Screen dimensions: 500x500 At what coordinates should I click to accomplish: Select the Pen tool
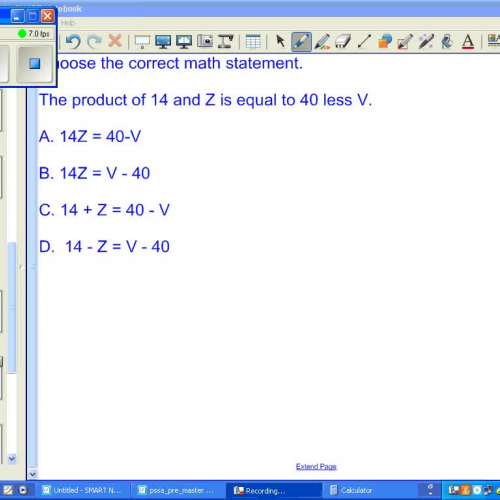pyautogui.click(x=301, y=42)
